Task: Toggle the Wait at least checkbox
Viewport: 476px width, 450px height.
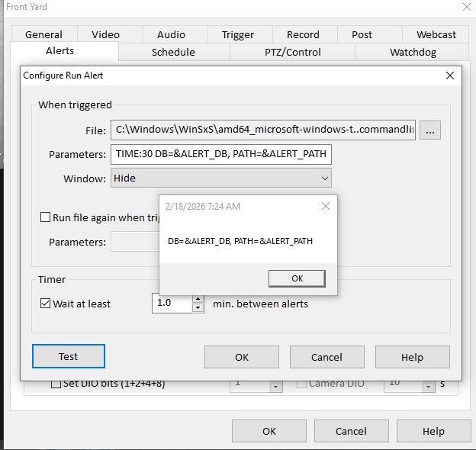Action: pyautogui.click(x=45, y=304)
